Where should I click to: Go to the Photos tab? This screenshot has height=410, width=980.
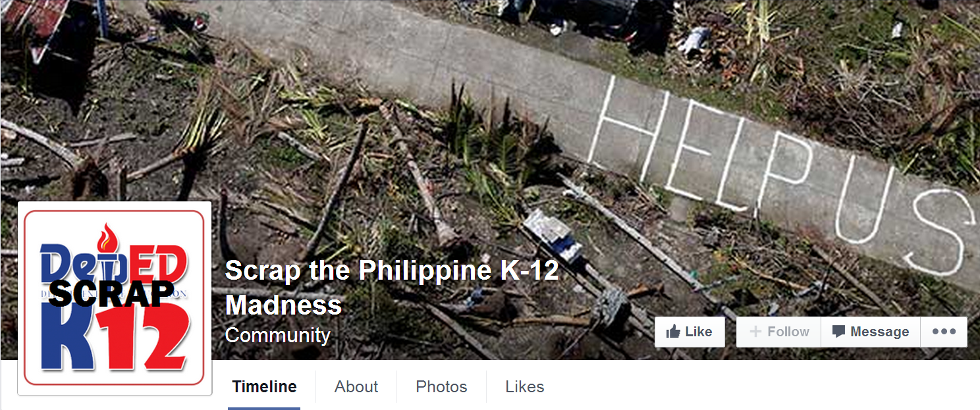(441, 387)
